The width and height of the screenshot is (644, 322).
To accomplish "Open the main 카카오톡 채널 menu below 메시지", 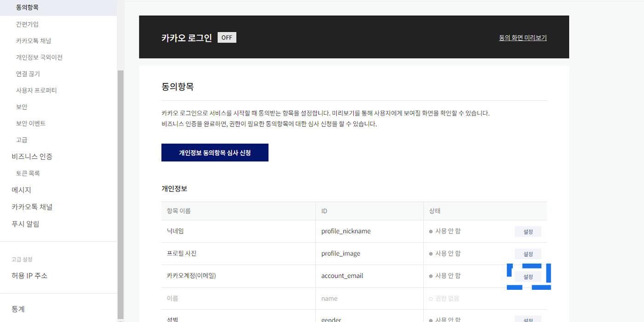I will (32, 207).
